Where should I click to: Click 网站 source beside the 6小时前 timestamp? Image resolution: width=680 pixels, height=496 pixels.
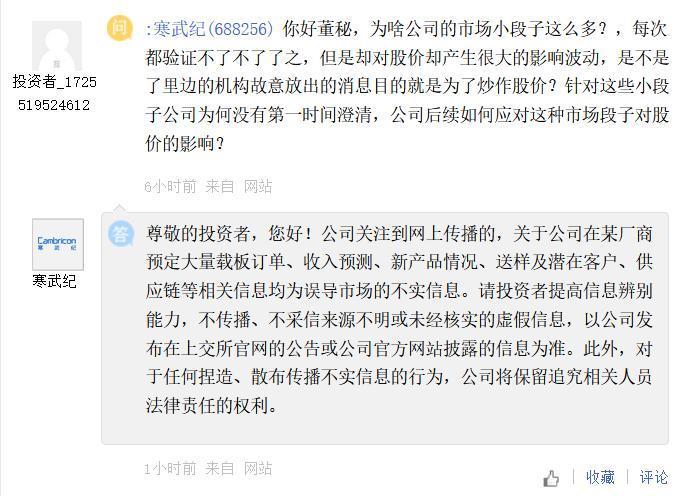[257, 186]
